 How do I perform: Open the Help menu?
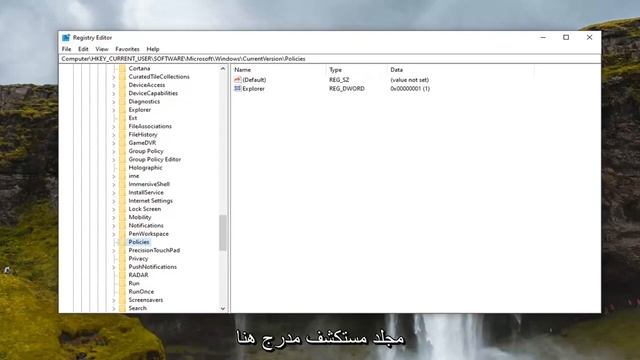(x=153, y=49)
